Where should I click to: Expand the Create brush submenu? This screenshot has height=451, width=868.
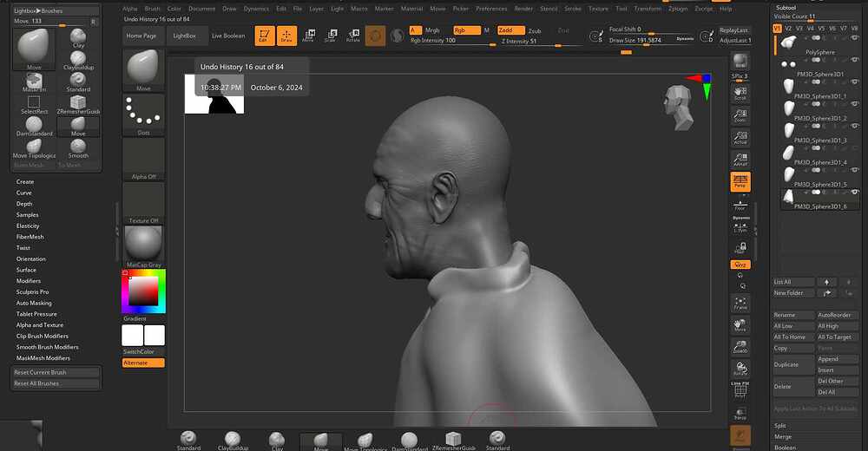[x=25, y=181]
